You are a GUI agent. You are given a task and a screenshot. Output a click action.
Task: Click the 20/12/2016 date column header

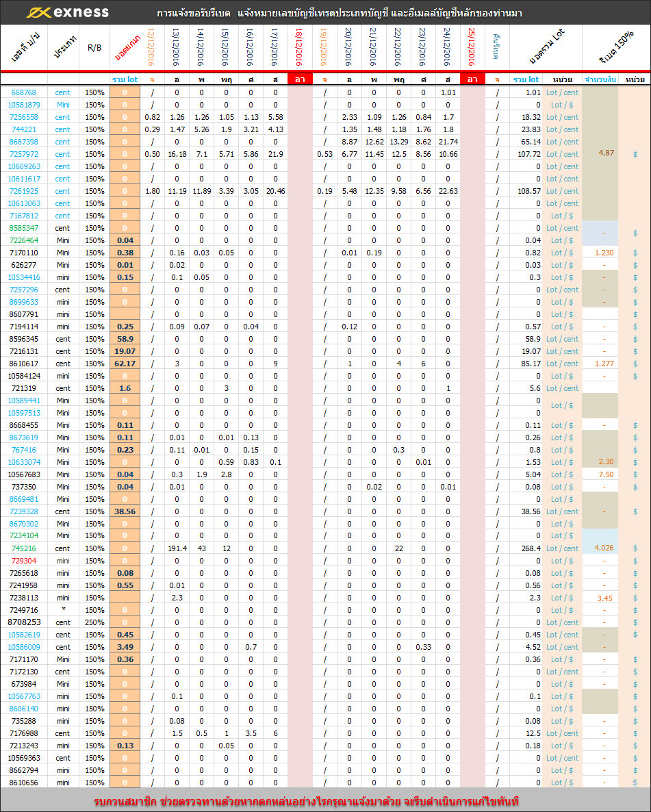click(348, 47)
